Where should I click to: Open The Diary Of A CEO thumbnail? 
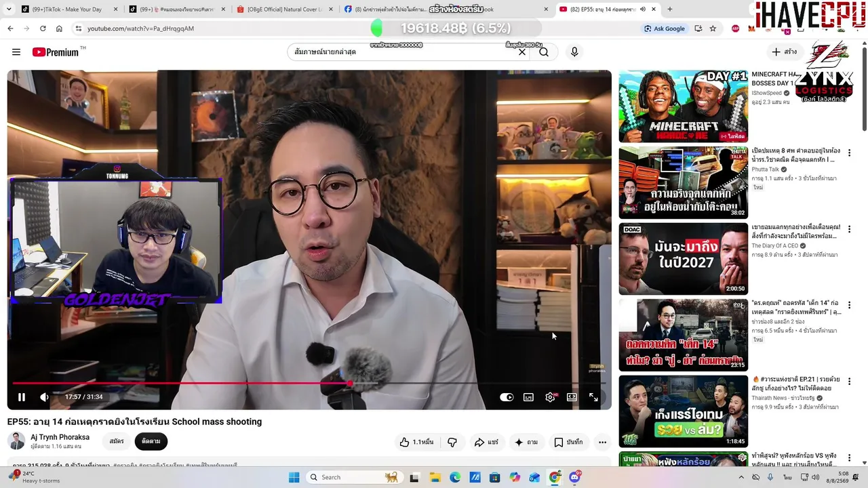point(683,258)
